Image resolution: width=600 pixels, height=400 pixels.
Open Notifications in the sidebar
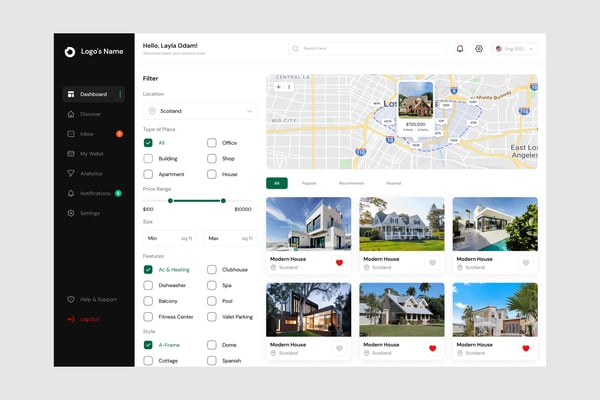coord(89,193)
